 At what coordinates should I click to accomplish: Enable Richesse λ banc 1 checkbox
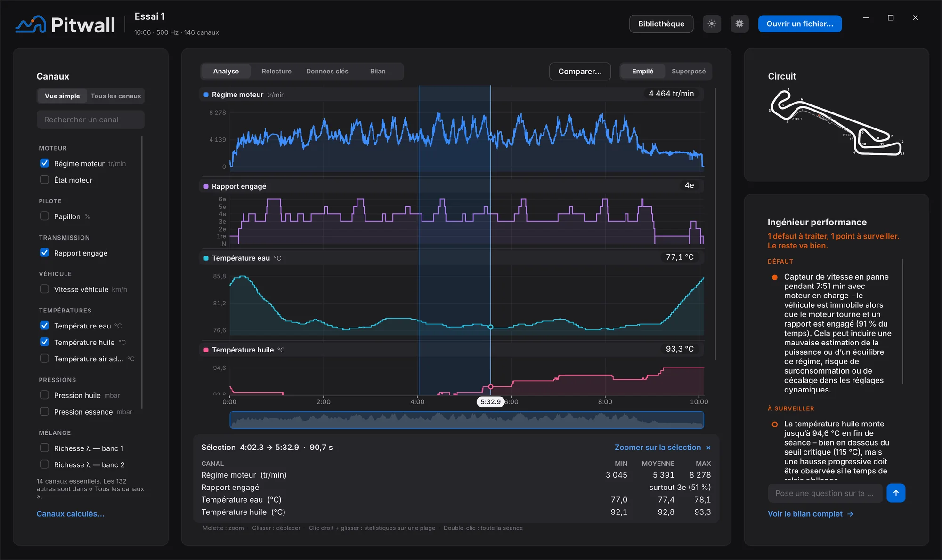click(x=44, y=448)
